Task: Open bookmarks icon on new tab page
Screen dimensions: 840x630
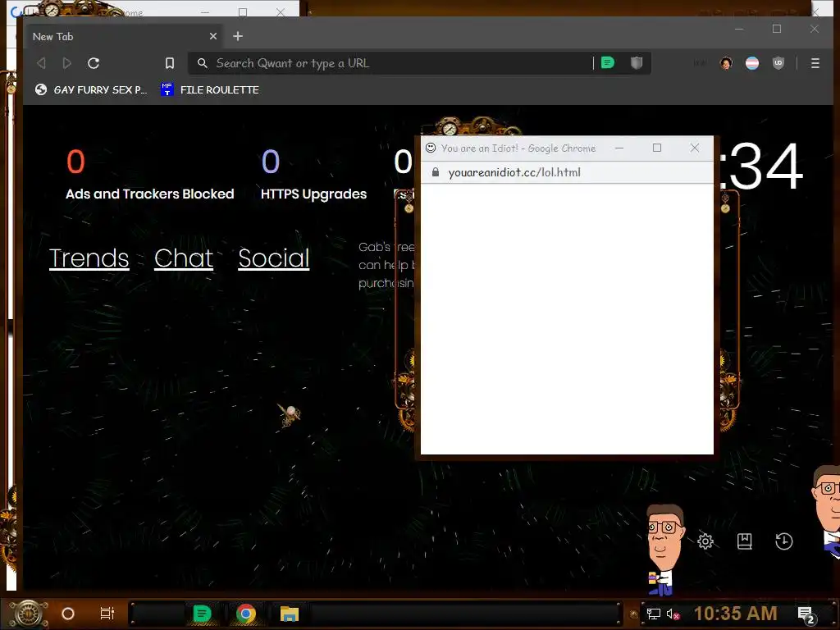Action: (x=745, y=541)
